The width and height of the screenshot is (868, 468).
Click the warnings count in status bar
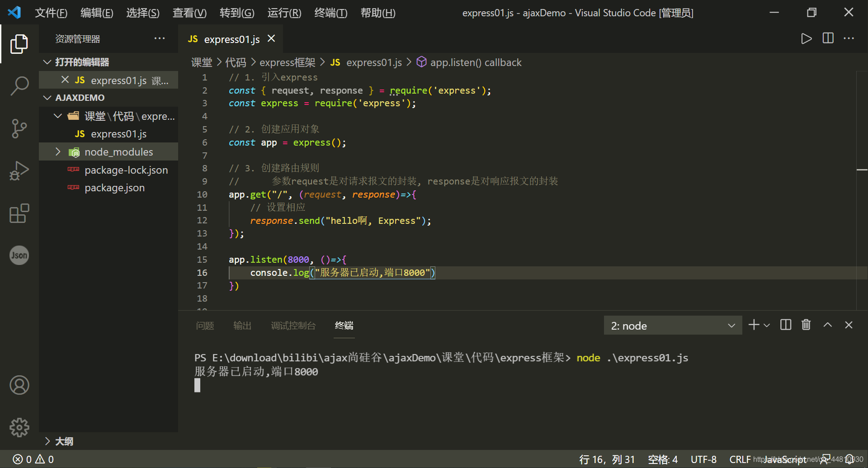(44, 459)
